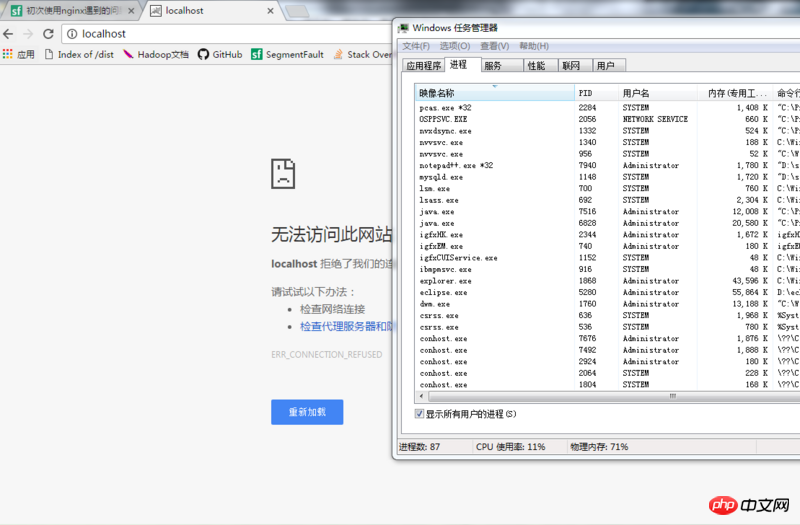Switch to the 用户 tab

click(x=609, y=65)
